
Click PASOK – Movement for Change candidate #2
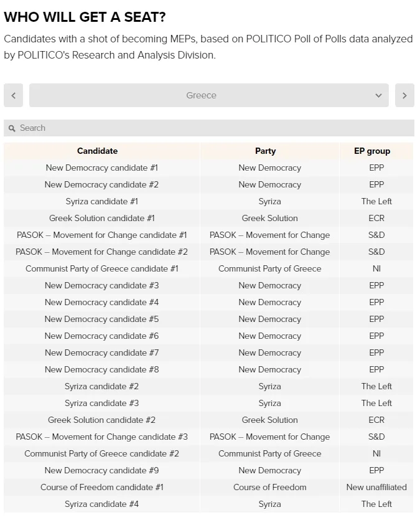[x=101, y=252]
